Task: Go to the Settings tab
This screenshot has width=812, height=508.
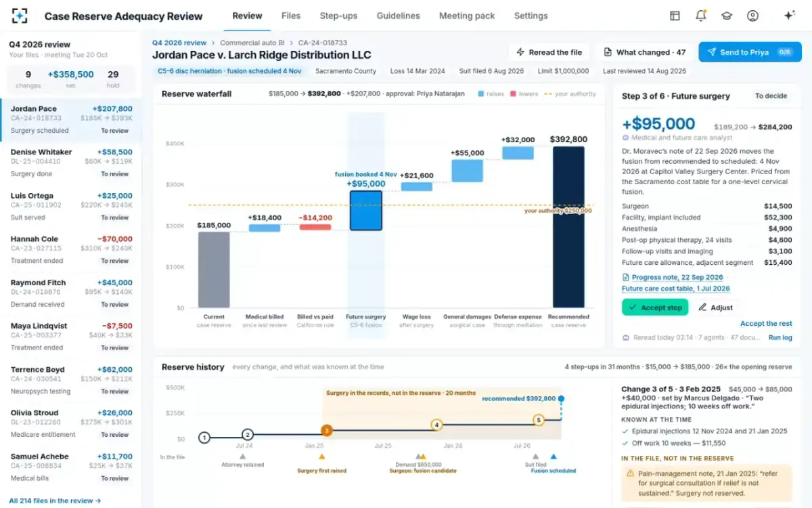Action: [x=531, y=16]
